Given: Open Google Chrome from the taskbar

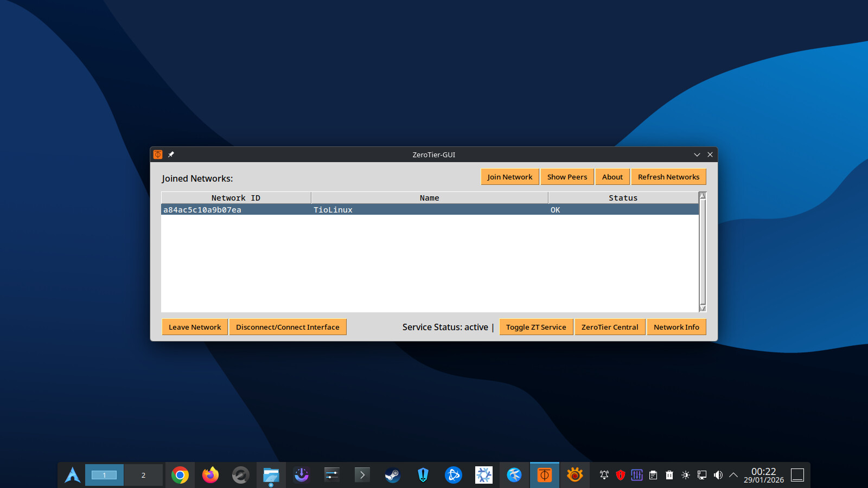Looking at the screenshot, I should (180, 476).
